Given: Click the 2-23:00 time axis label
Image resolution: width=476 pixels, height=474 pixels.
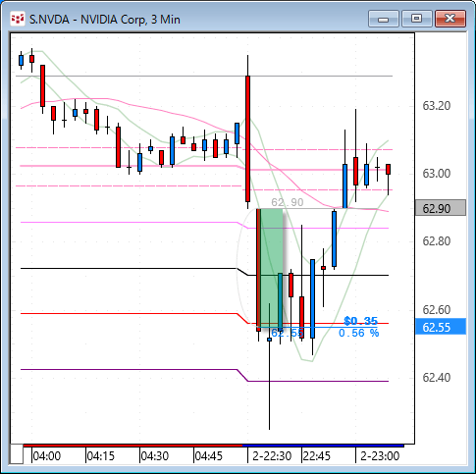Looking at the screenshot, I should coord(380,456).
